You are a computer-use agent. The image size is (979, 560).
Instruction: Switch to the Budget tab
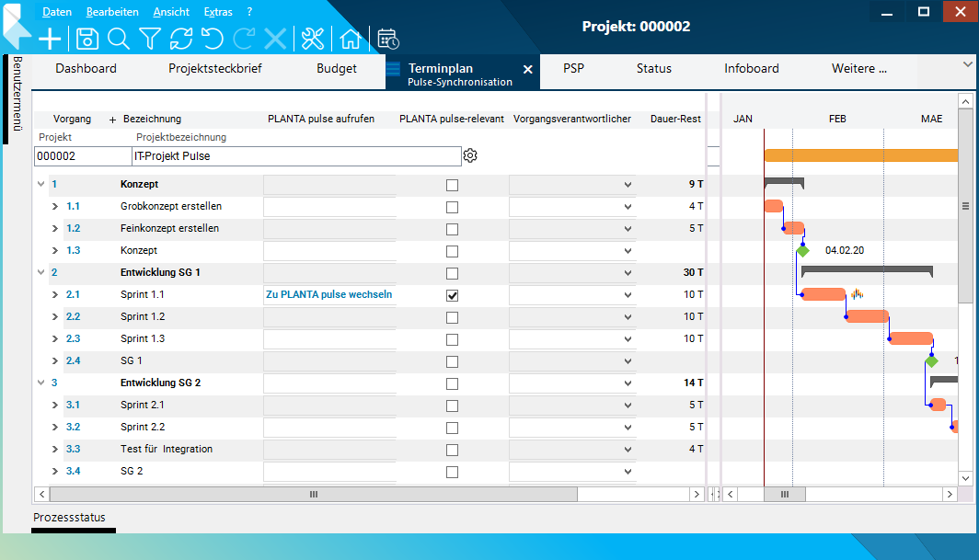tap(337, 68)
